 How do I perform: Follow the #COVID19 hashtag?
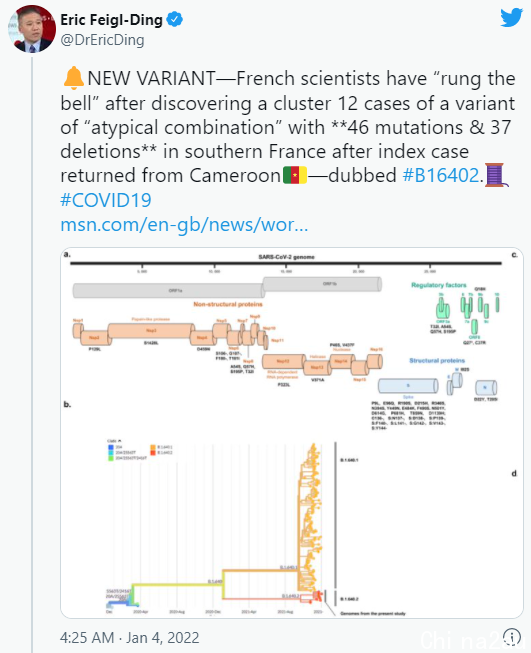click(x=106, y=200)
